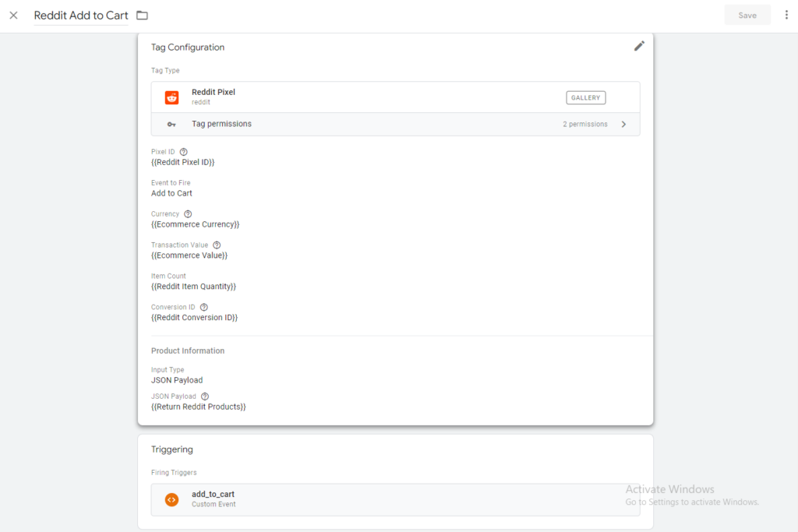Click the help icon beside Transaction Value

pos(217,245)
